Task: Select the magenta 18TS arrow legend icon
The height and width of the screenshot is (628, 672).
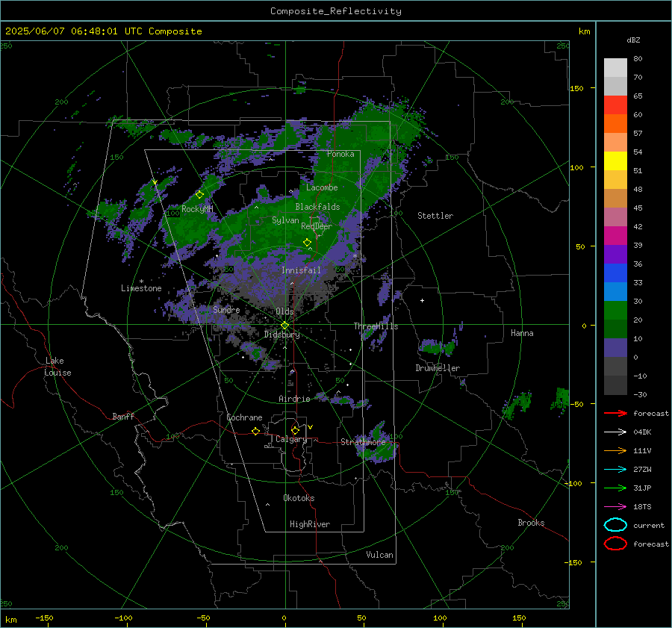Action: pos(615,507)
